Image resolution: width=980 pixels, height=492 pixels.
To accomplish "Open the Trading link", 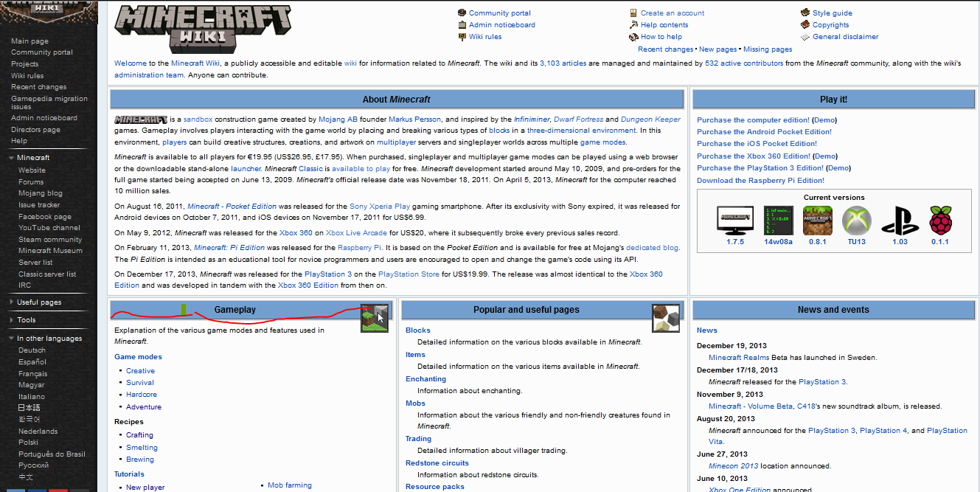I will click(x=419, y=439).
